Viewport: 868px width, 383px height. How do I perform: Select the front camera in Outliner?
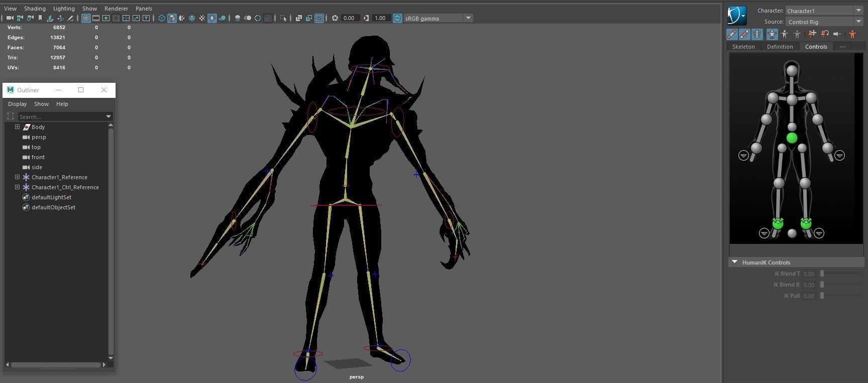[x=38, y=157]
